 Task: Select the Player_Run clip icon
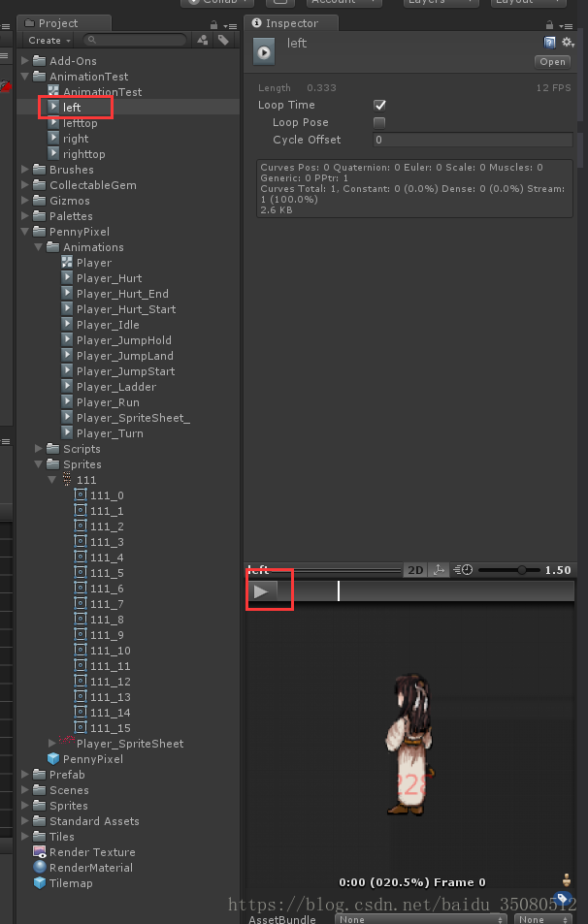pos(67,402)
